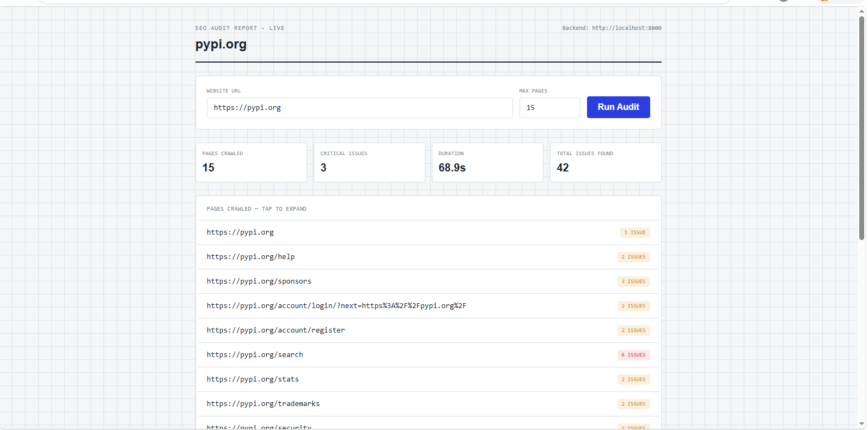Click the scrollbar down arrow
The image size is (868, 430).
coord(861,424)
